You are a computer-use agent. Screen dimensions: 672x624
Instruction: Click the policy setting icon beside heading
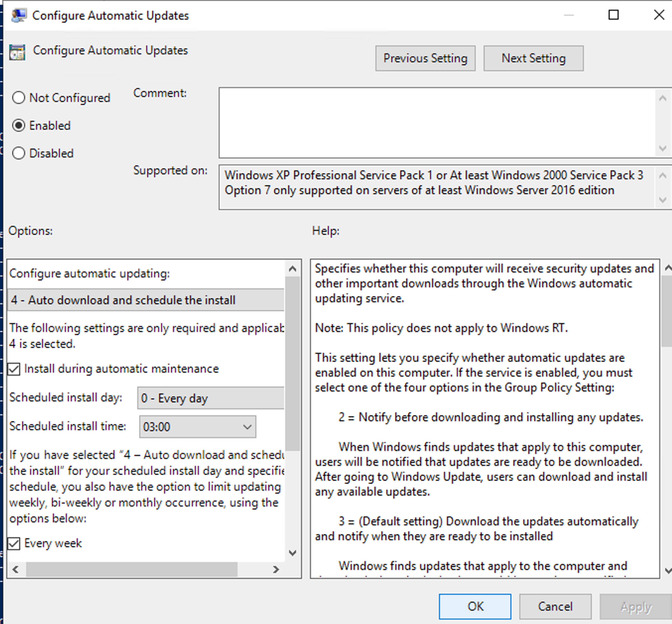pos(17,52)
